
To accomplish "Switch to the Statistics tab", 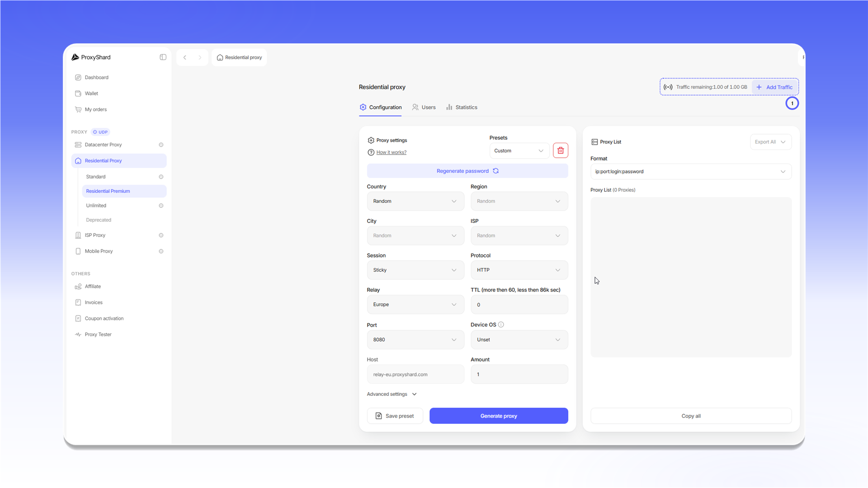I will (x=462, y=108).
